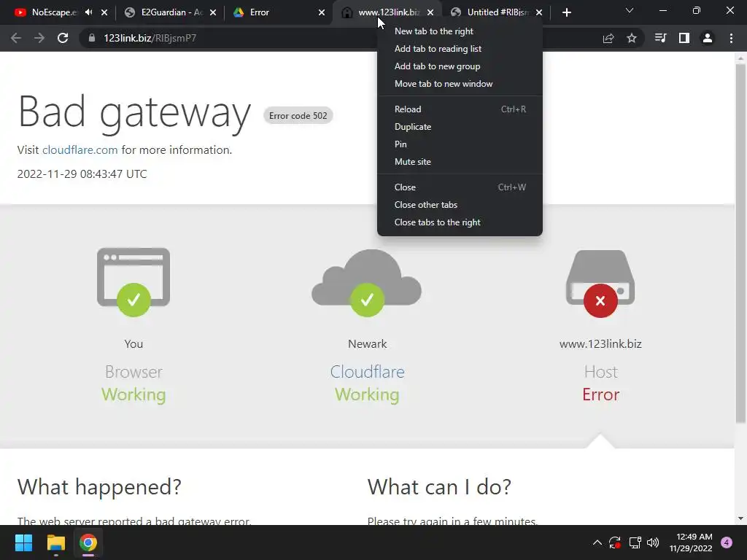Open the notification badge showing 4
The image size is (747, 560).
(x=727, y=542)
